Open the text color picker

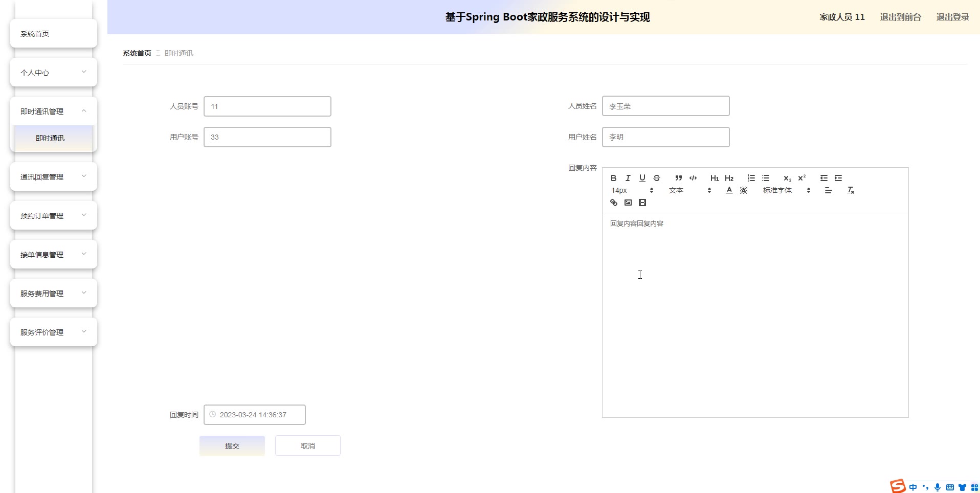pos(729,190)
